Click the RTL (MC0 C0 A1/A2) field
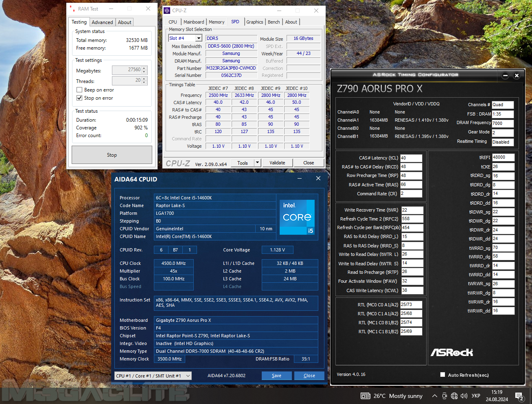Viewport: 532px width, 404px height. (x=411, y=304)
